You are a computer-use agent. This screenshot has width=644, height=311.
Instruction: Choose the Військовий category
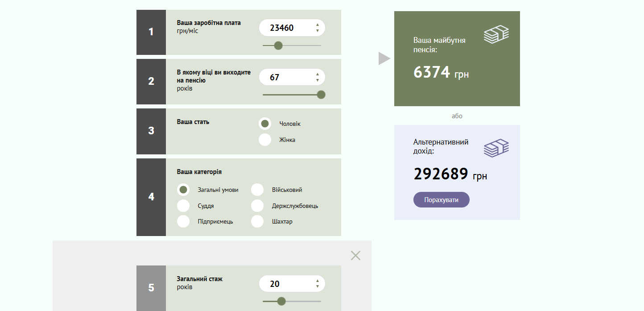pyautogui.click(x=257, y=190)
